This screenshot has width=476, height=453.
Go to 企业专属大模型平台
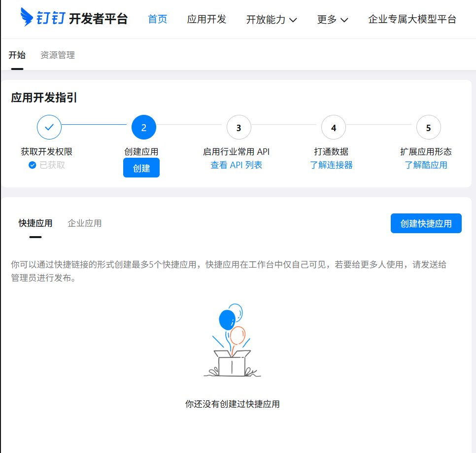[x=412, y=19]
